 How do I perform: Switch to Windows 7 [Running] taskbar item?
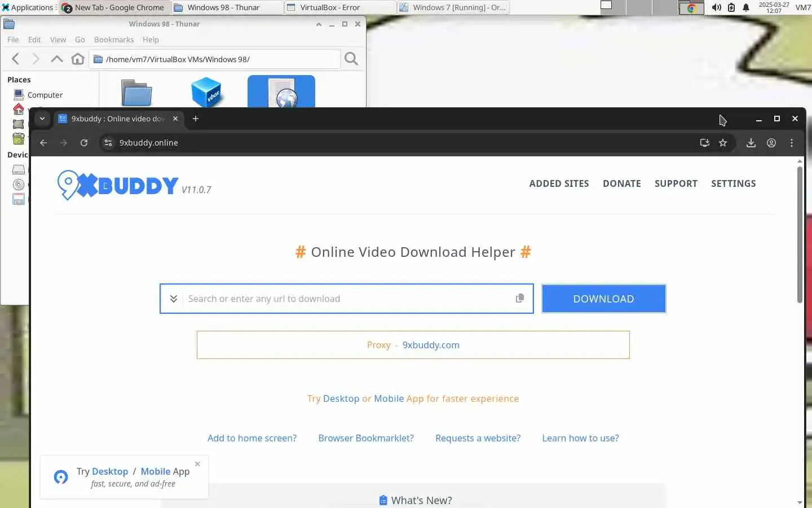coord(453,7)
